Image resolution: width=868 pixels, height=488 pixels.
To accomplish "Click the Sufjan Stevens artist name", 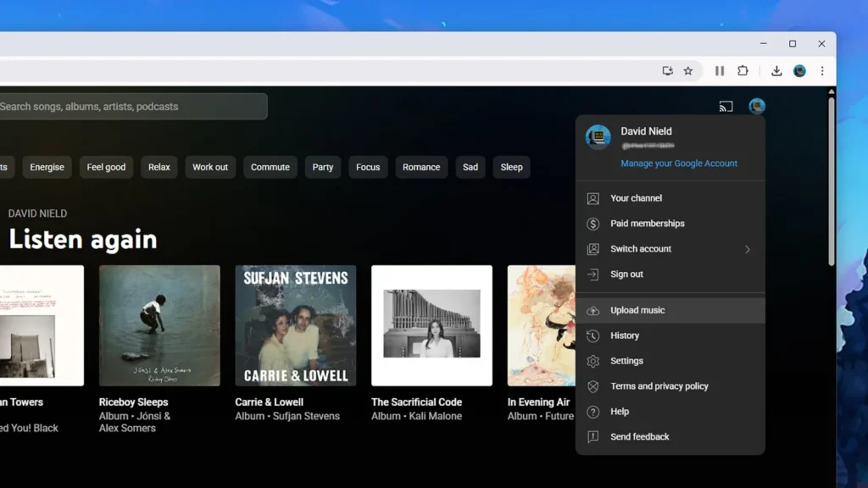I will pyautogui.click(x=305, y=416).
